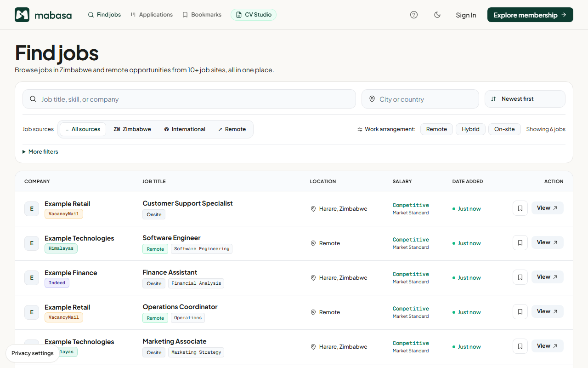View the Marketing Associate job
This screenshot has width=588, height=368.
coord(548,346)
